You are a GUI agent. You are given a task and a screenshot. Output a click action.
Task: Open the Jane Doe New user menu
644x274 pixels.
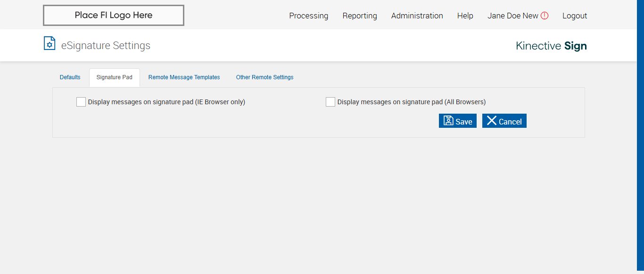click(x=512, y=16)
